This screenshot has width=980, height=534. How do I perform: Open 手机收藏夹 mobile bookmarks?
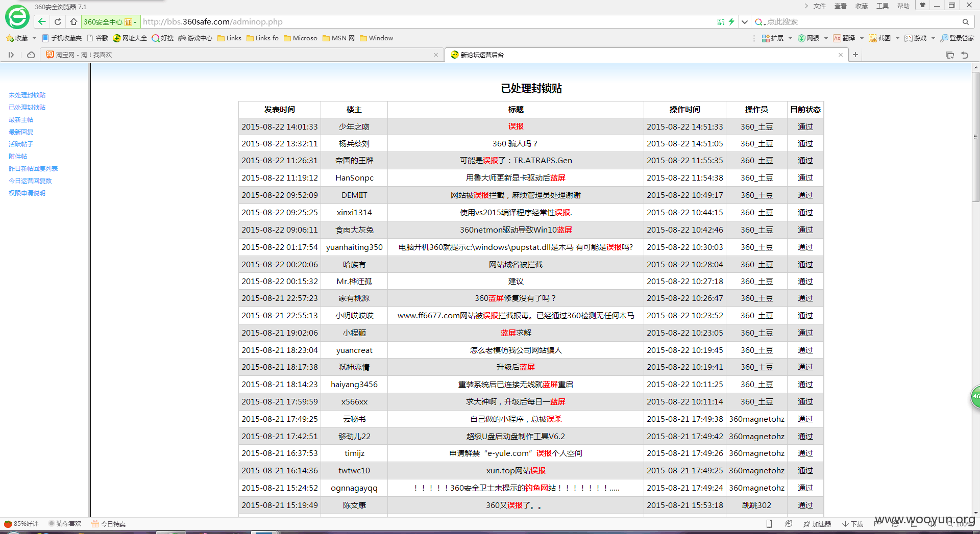62,38
